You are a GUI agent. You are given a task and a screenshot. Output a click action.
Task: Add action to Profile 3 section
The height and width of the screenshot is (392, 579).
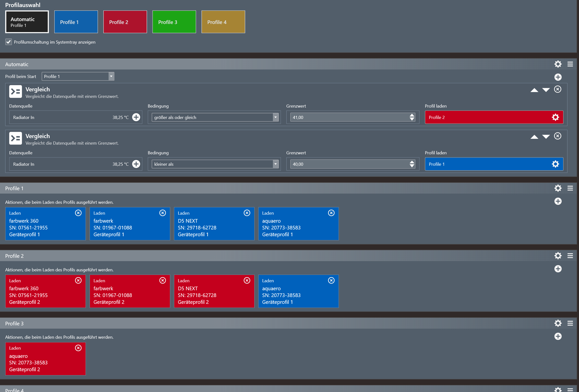[x=558, y=336]
